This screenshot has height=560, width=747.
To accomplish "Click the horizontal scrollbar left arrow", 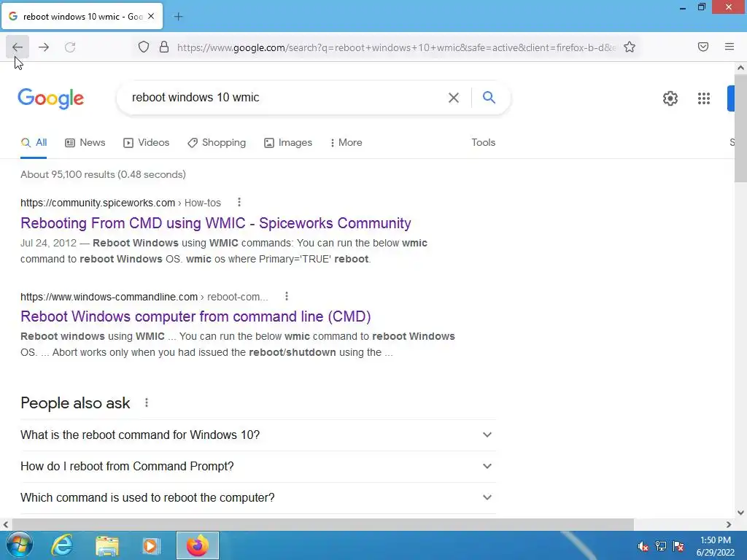I will click(5, 524).
